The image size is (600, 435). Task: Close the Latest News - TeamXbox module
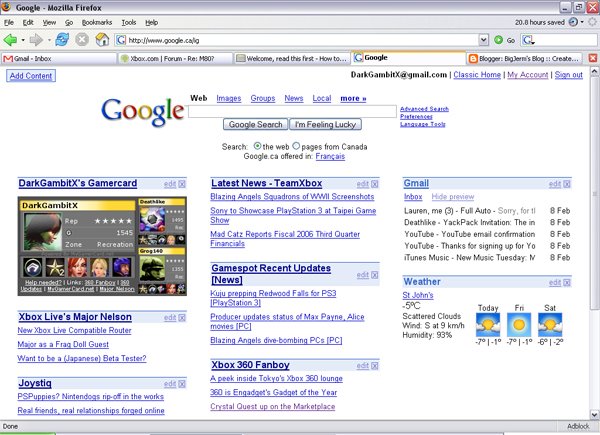tap(375, 184)
